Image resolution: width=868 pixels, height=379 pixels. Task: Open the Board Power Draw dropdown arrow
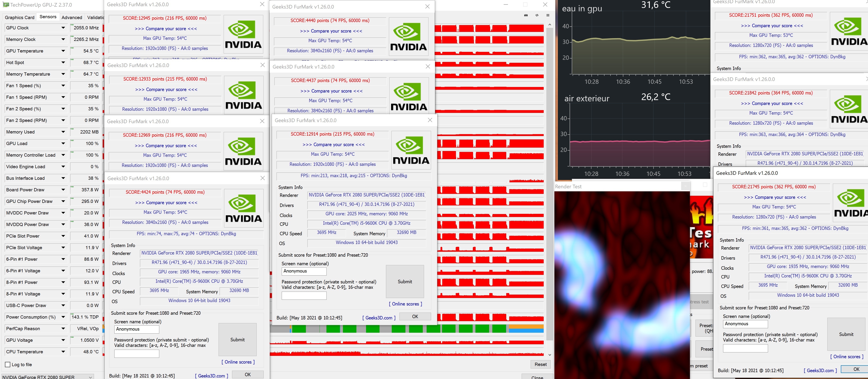[63, 189]
